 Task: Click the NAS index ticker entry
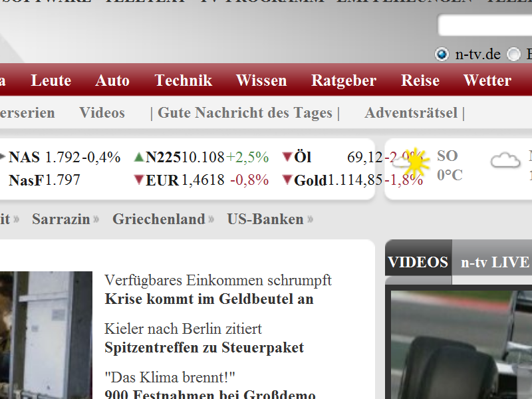(x=64, y=157)
